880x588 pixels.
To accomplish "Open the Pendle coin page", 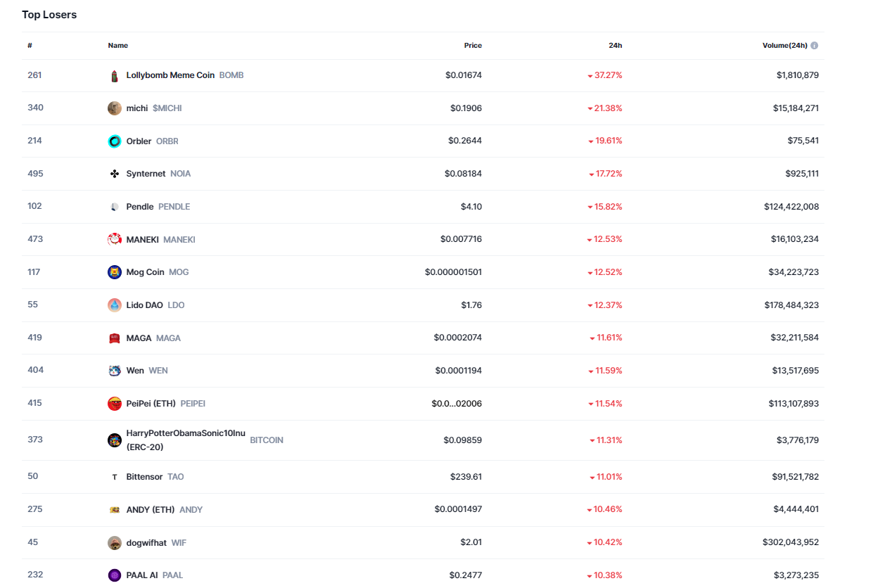I will click(x=140, y=207).
